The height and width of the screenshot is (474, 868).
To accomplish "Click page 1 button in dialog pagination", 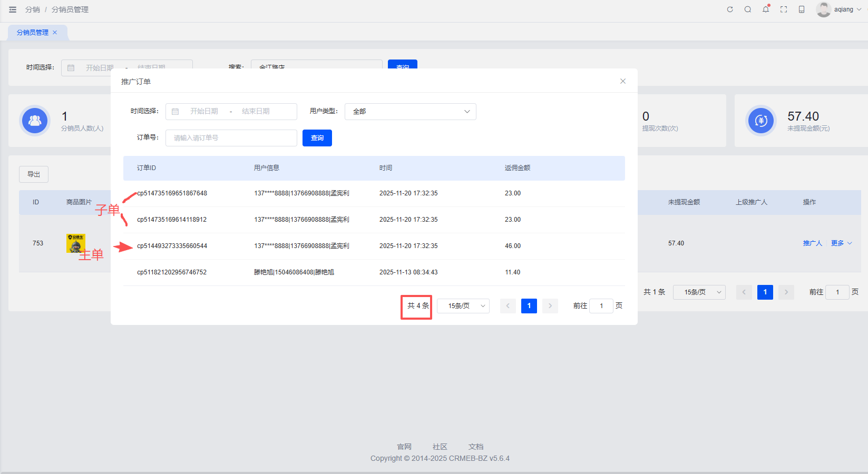I will pyautogui.click(x=529, y=306).
